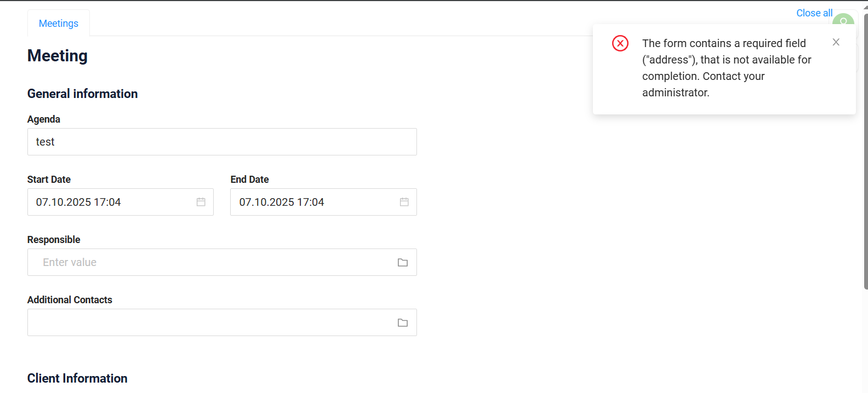The width and height of the screenshot is (868, 393).
Task: Click the folder icon in Responsible field
Action: [403, 263]
